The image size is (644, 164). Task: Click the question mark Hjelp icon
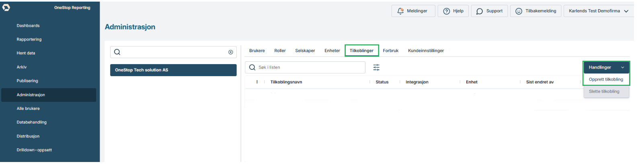pos(447,11)
